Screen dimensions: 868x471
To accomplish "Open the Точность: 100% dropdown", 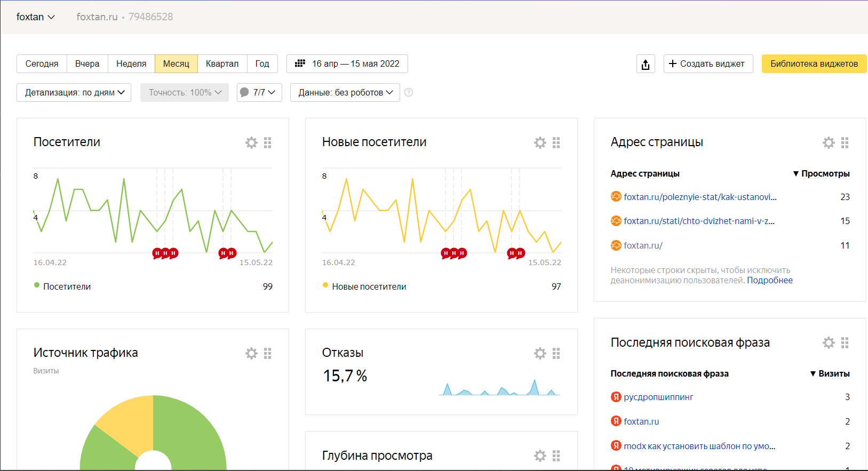I will coord(185,92).
